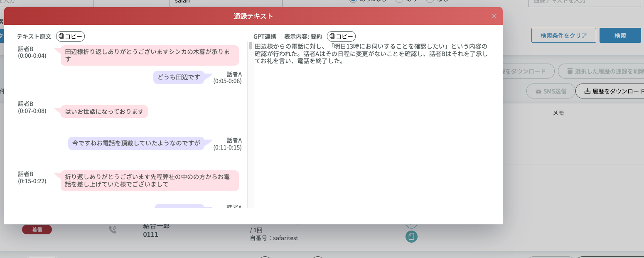The height and width of the screenshot is (258, 644).
Task: Click the download icon on 履歴をダウンロード
Action: click(x=587, y=91)
